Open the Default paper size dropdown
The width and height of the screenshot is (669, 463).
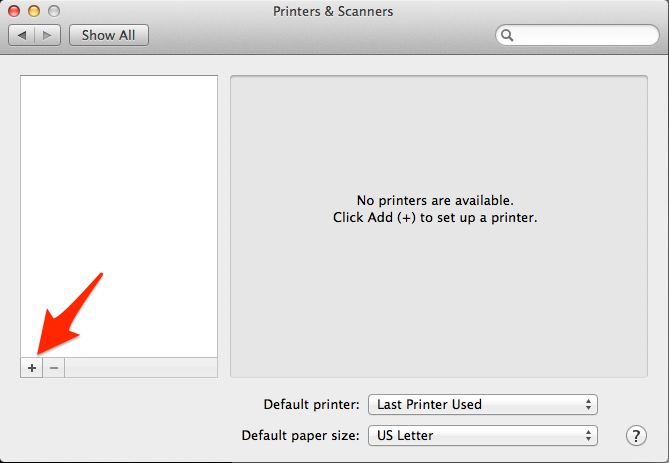point(483,436)
